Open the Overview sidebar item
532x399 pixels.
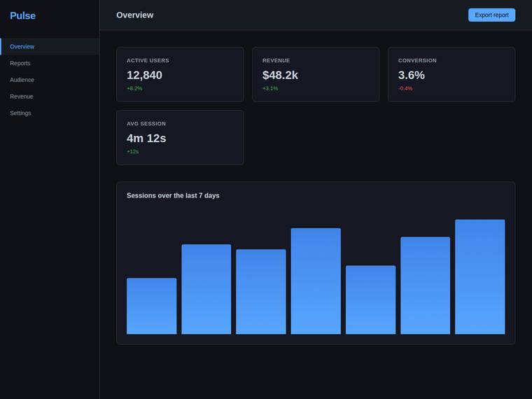pos(50,46)
